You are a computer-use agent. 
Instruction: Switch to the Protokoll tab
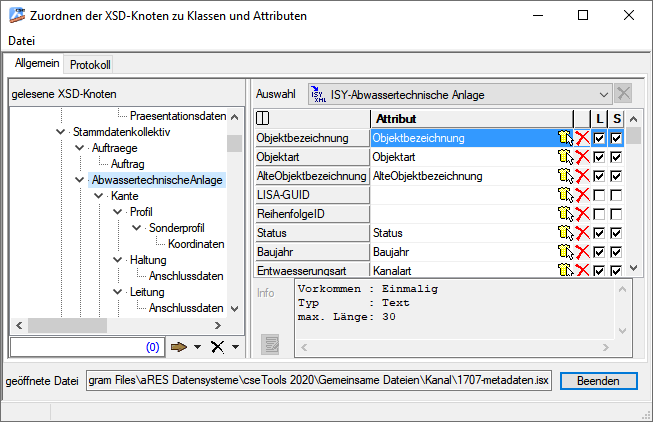point(90,64)
